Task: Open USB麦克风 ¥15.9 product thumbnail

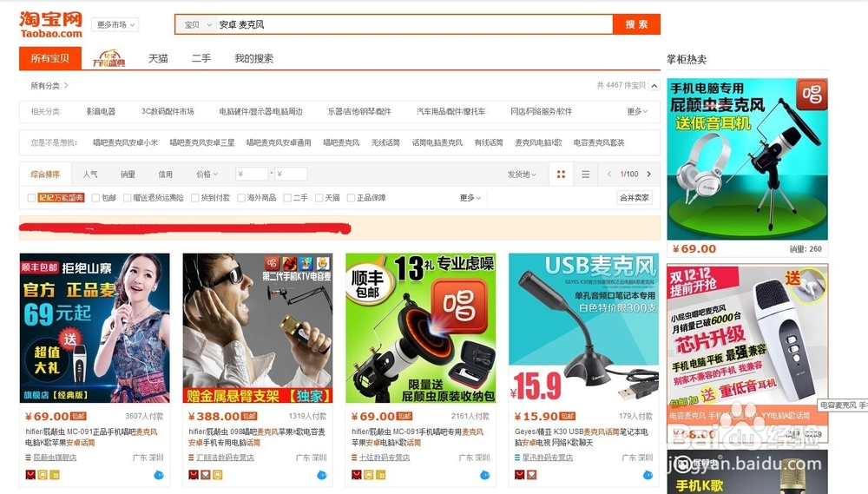Action: (x=583, y=328)
